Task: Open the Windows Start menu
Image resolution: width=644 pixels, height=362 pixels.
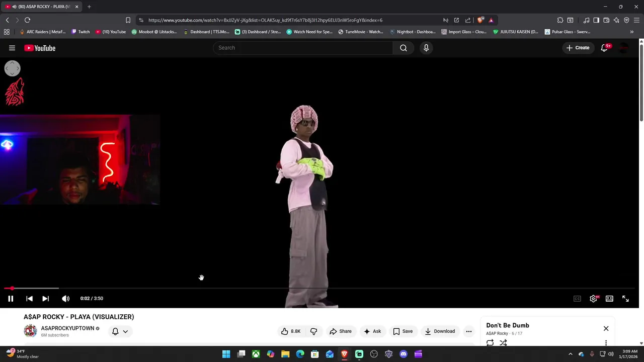Action: [226, 354]
